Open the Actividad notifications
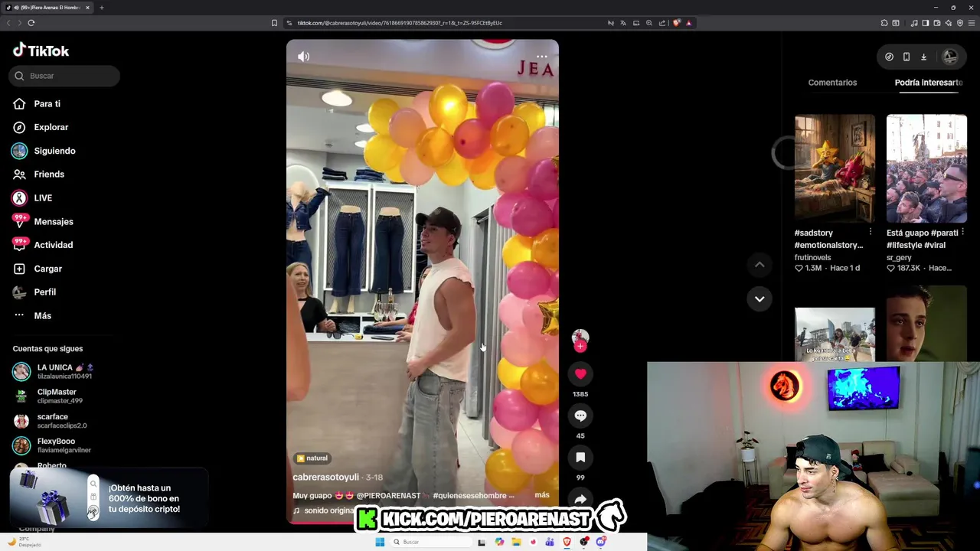980x551 pixels. (54, 245)
